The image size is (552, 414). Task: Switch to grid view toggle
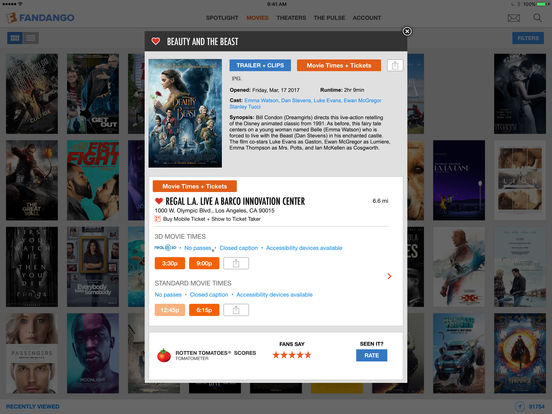coord(15,38)
